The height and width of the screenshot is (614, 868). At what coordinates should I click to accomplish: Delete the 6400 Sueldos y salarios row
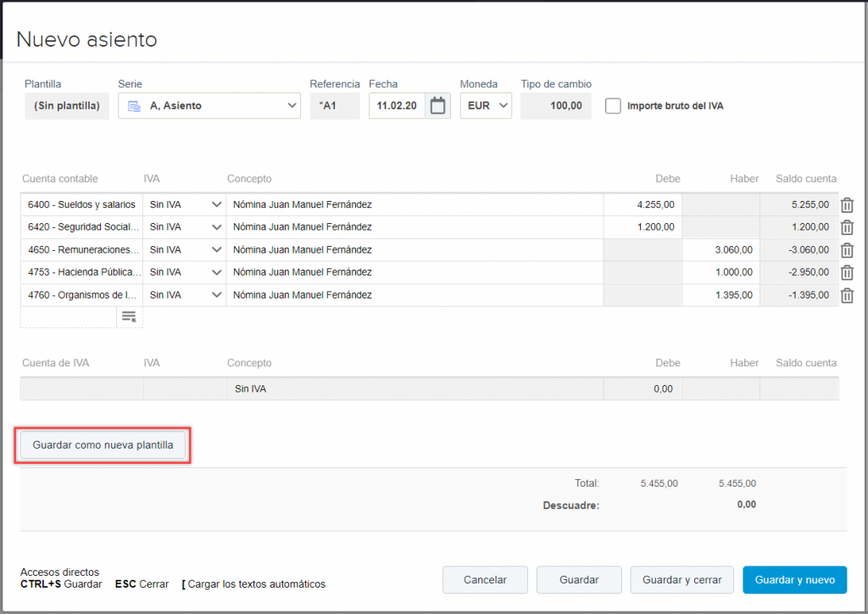[847, 205]
